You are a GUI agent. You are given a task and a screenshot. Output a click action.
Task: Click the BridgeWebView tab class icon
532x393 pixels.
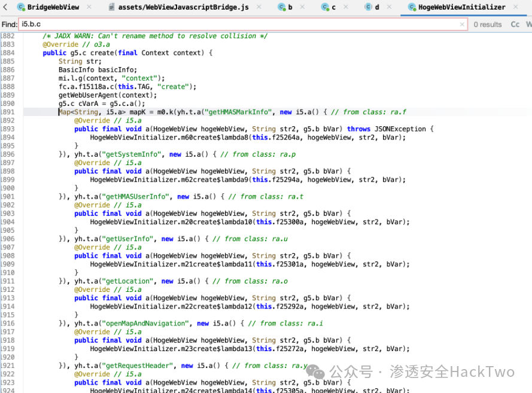point(21,7)
